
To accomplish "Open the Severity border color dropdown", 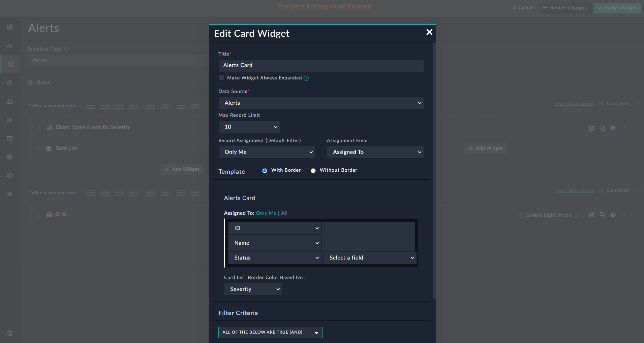I will click(x=253, y=289).
